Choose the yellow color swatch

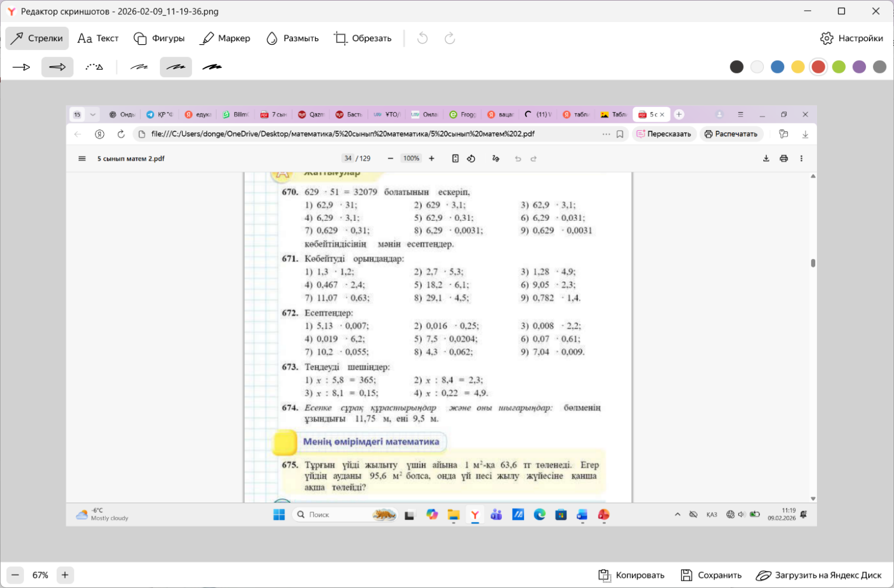(798, 67)
